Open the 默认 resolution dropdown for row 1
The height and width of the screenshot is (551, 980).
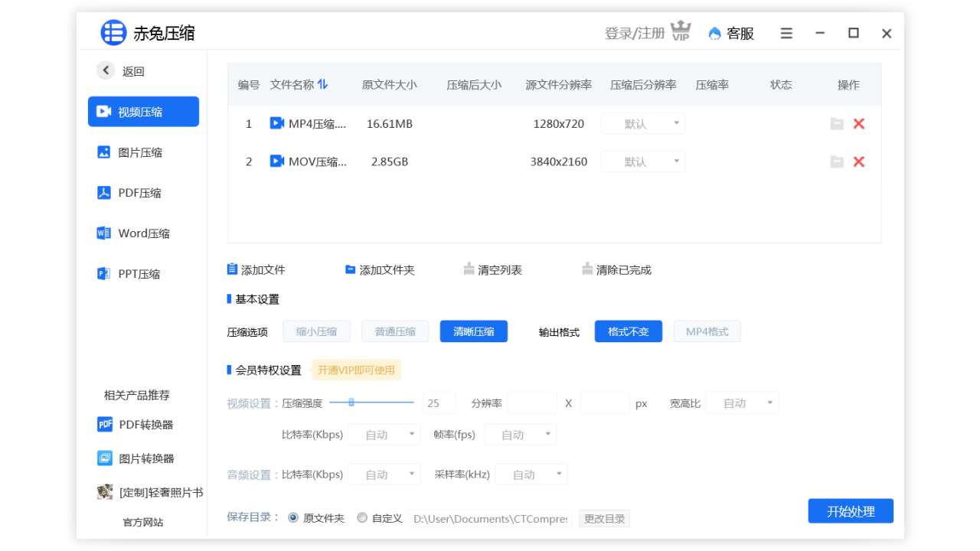643,123
